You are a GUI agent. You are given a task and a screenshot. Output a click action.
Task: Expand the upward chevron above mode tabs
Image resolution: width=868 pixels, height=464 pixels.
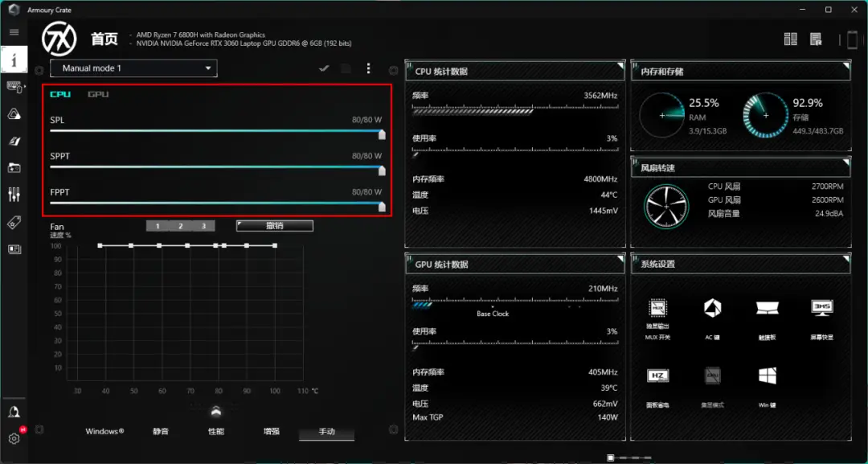[x=216, y=411]
